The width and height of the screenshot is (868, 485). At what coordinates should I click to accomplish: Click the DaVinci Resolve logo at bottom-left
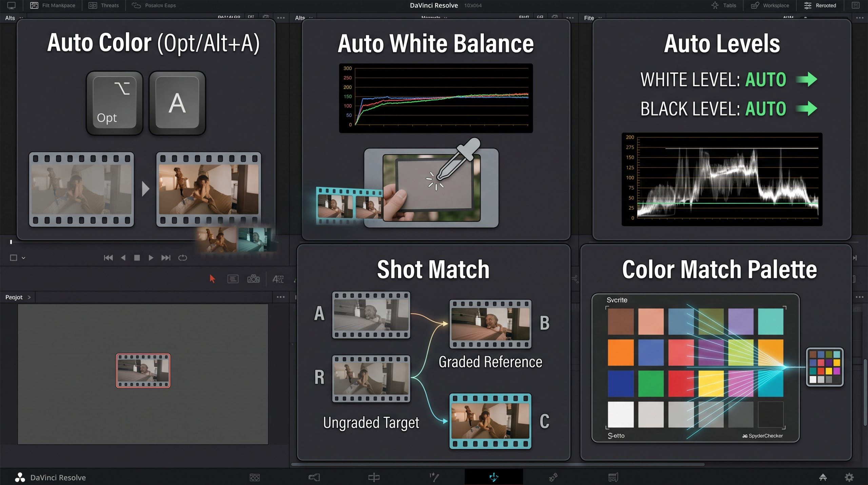(x=20, y=478)
